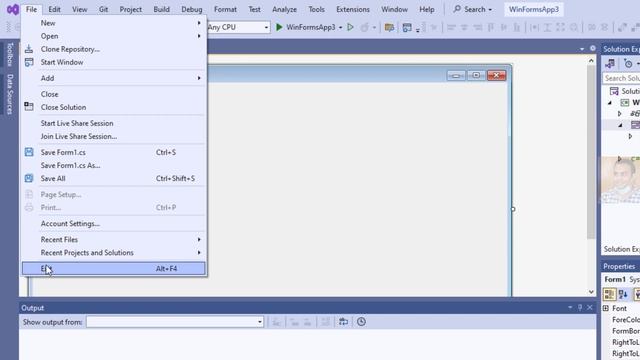The width and height of the screenshot is (640, 360).
Task: Open the Toolbox side tab
Action: (10, 54)
